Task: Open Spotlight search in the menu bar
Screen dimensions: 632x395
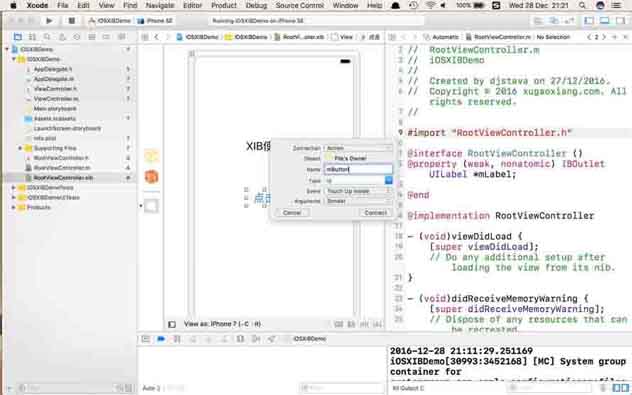Action: [x=582, y=5]
